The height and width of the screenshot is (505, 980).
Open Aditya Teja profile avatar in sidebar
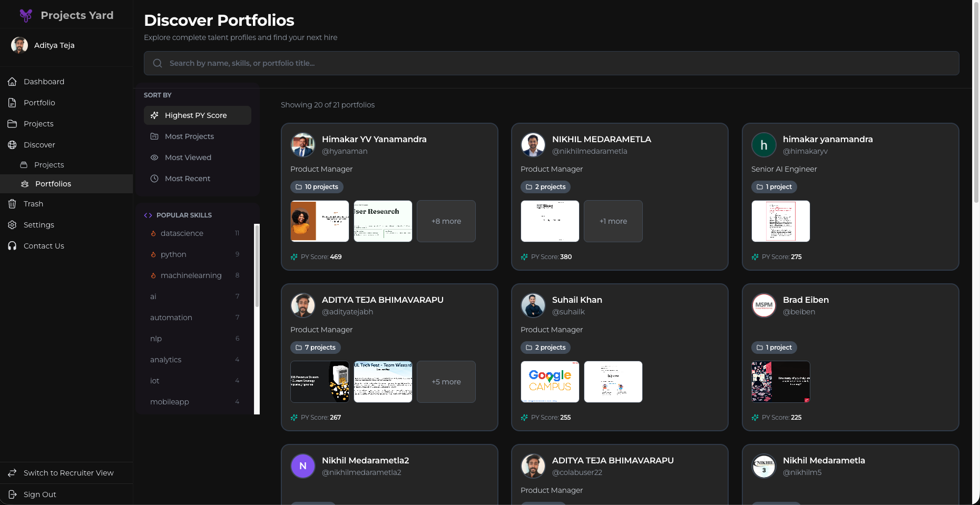[x=19, y=45]
